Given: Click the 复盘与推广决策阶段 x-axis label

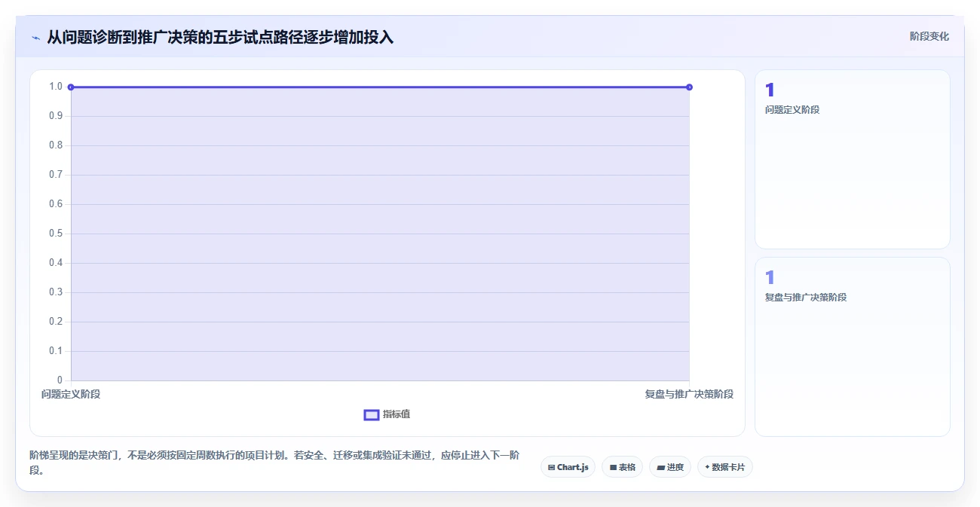Looking at the screenshot, I should click(689, 394).
